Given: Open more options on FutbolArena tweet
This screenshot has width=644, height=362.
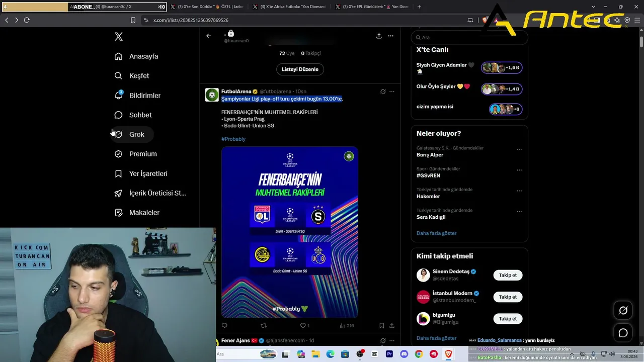Looking at the screenshot, I should click(x=392, y=92).
